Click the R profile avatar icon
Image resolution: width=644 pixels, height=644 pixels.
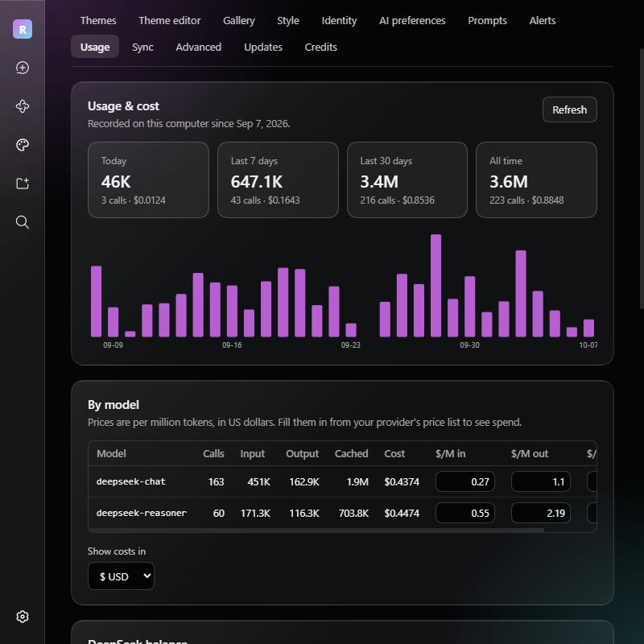point(23,29)
